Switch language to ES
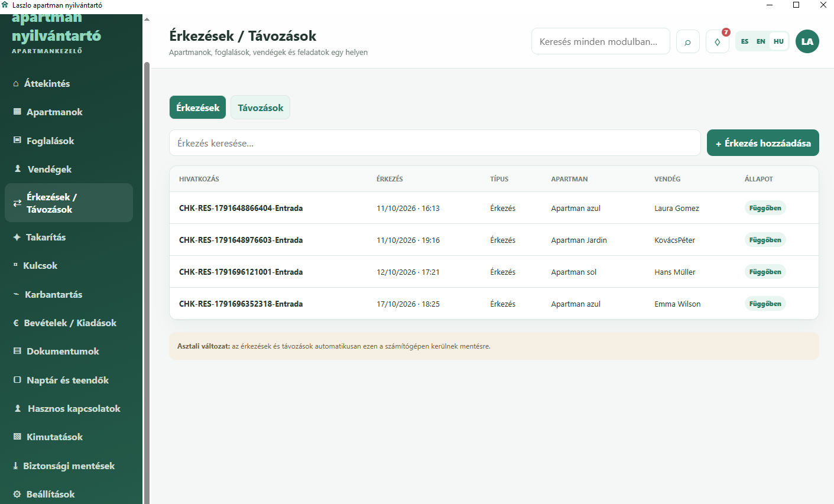Viewport: 834px width, 504px height. point(745,41)
